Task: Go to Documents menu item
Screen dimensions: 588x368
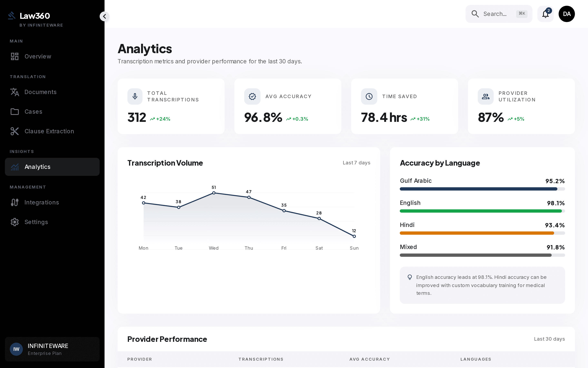Action: [52, 92]
